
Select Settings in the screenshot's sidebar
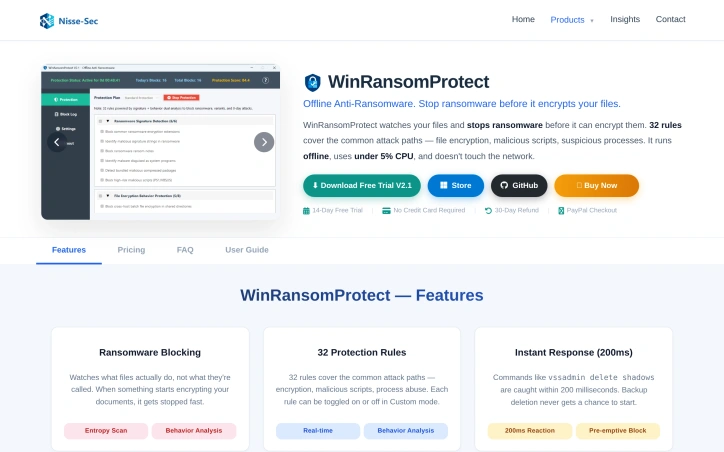pyautogui.click(x=66, y=129)
